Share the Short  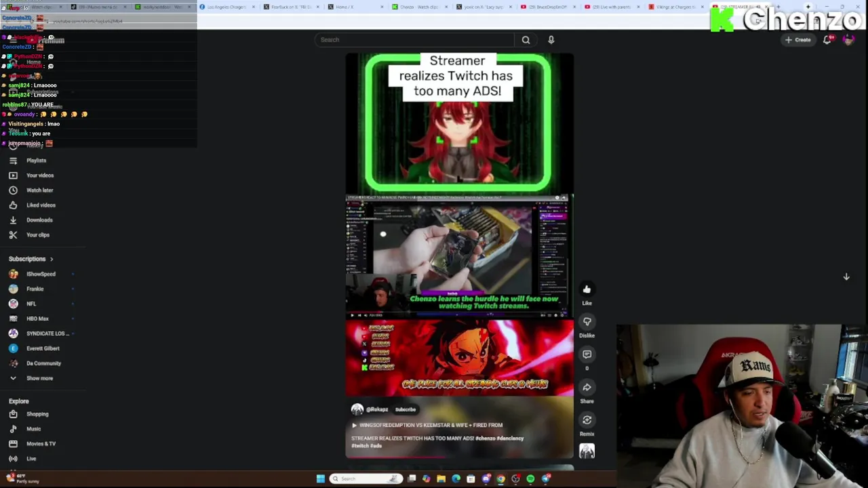(x=587, y=387)
